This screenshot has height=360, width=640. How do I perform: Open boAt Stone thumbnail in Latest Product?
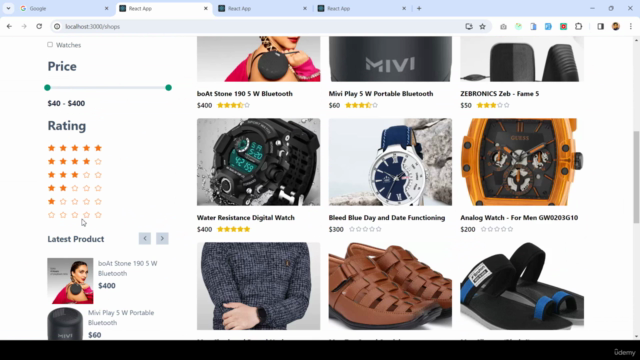(x=70, y=281)
